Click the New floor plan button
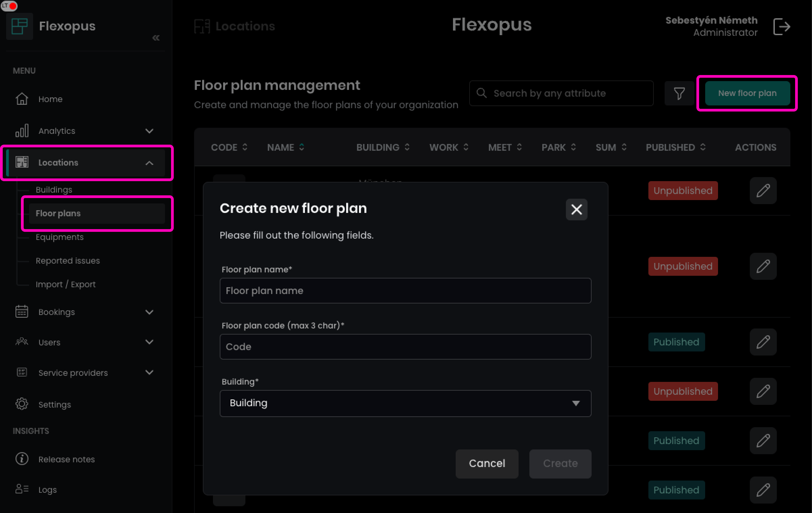Image resolution: width=812 pixels, height=513 pixels. point(747,93)
